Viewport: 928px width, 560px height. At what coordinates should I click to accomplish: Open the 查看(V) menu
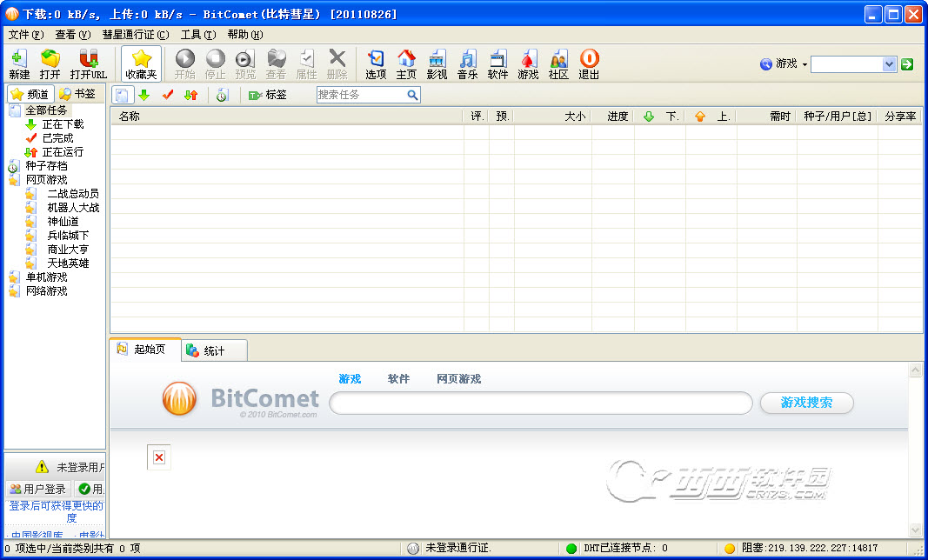click(73, 34)
